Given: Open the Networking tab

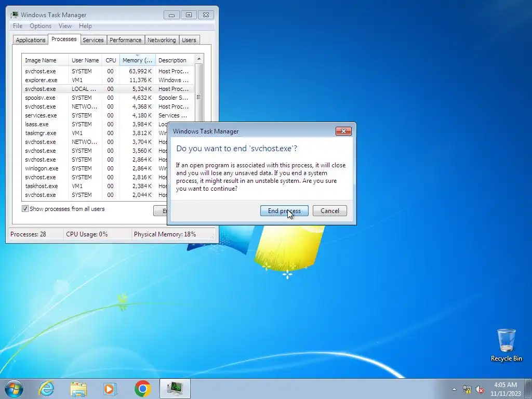Looking at the screenshot, I should tap(162, 40).
